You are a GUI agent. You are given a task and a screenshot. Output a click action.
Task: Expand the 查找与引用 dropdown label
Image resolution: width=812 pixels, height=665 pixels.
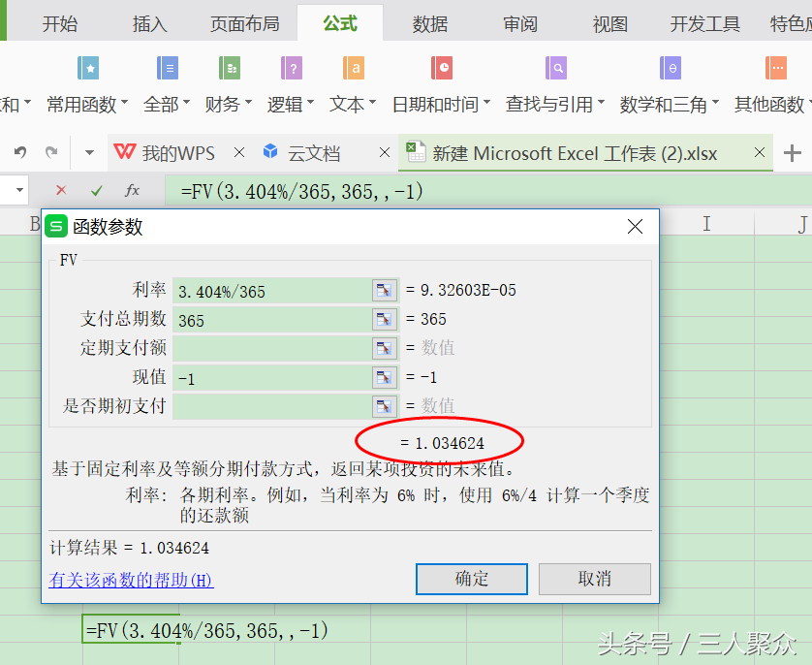point(555,105)
